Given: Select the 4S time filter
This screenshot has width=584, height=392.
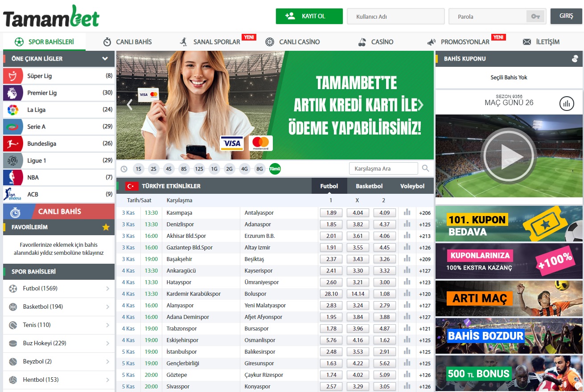Looking at the screenshot, I should 168,169.
